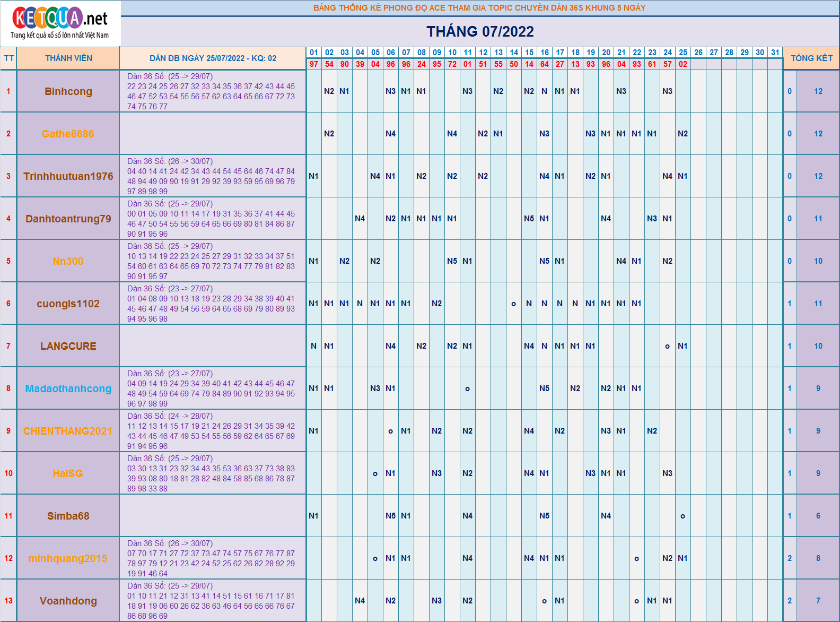Viewport: 840px width, 622px height.
Task: Click LANGCURE's o mark on day 24
Action: point(668,346)
